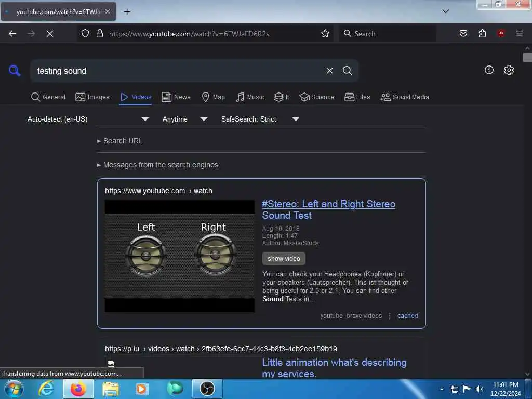Open the https://p.lu videos watch URL
532x399 pixels.
[221, 349]
